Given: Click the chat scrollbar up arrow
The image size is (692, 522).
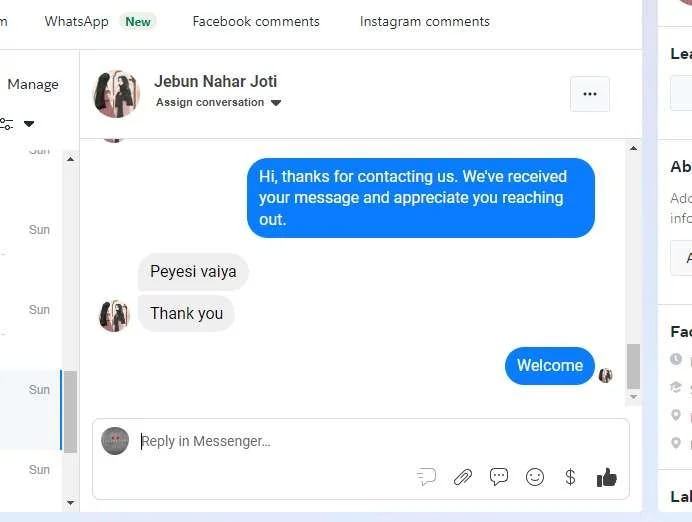Looking at the screenshot, I should pyautogui.click(x=633, y=148).
